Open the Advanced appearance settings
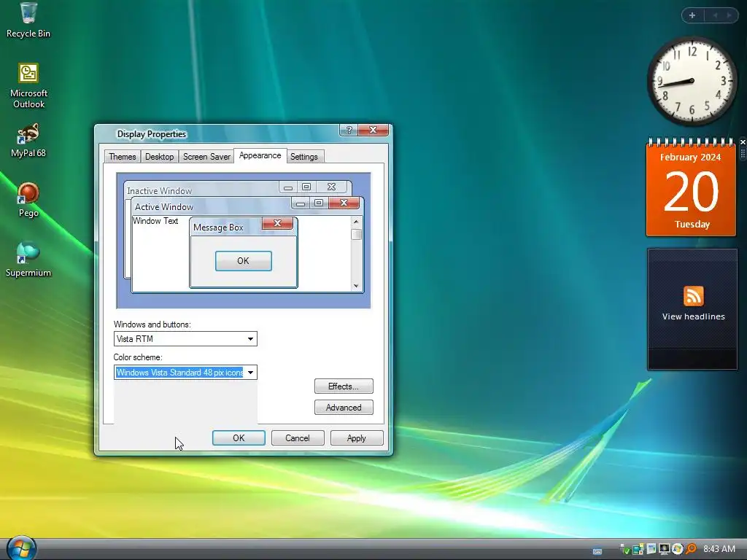747x560 pixels. 344,407
